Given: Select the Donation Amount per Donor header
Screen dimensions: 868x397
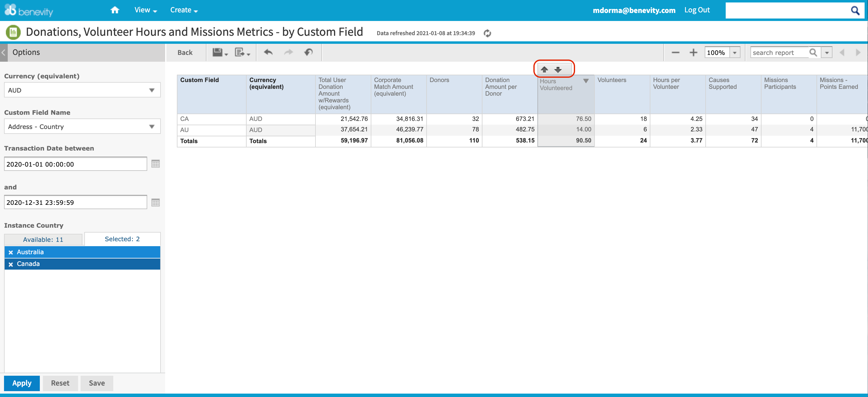Looking at the screenshot, I should pos(510,94).
